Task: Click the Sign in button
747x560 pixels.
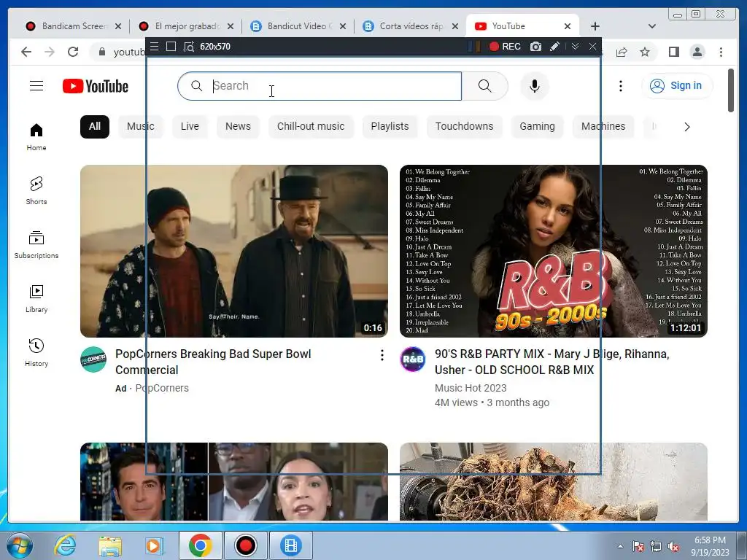Action: [x=676, y=86]
